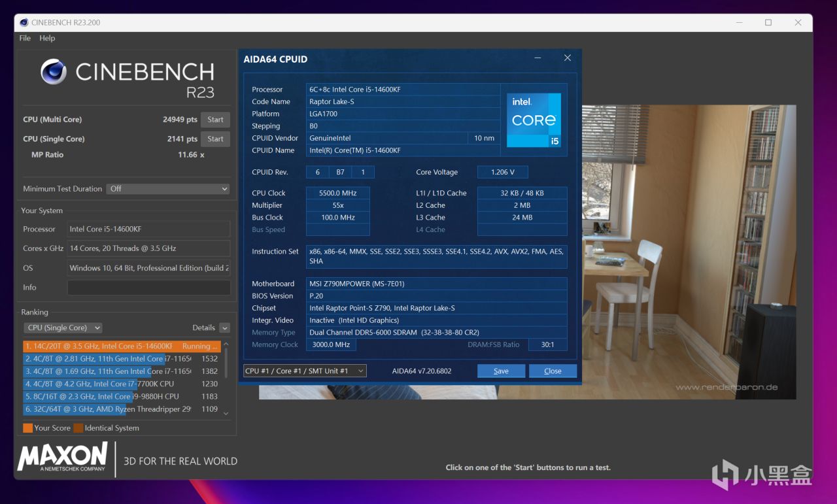Click the Processor field in Your System
Viewport: 837px width, 504px height.
click(148, 229)
